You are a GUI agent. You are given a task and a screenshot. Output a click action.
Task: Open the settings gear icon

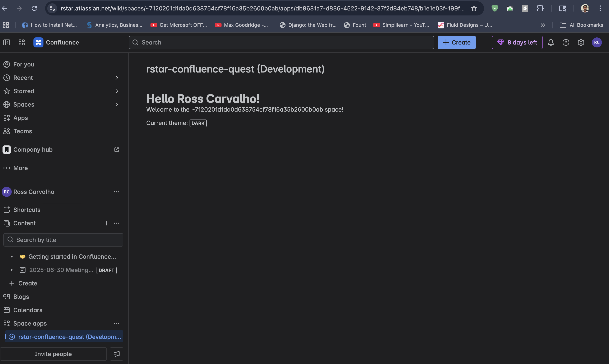click(x=581, y=42)
